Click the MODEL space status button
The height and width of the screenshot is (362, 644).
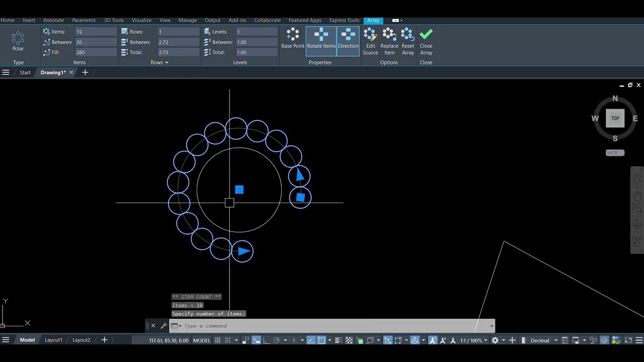click(x=202, y=340)
